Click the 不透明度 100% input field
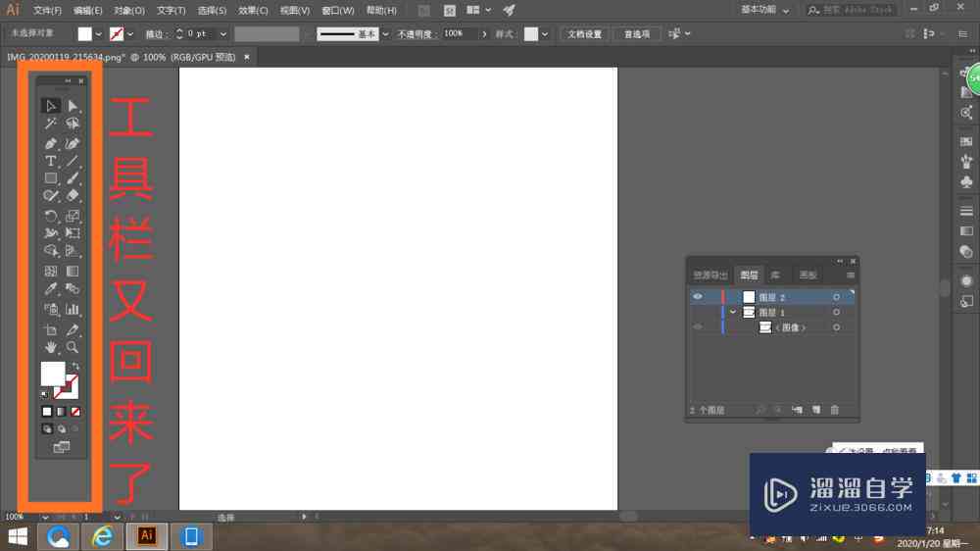The image size is (980, 551). [460, 33]
